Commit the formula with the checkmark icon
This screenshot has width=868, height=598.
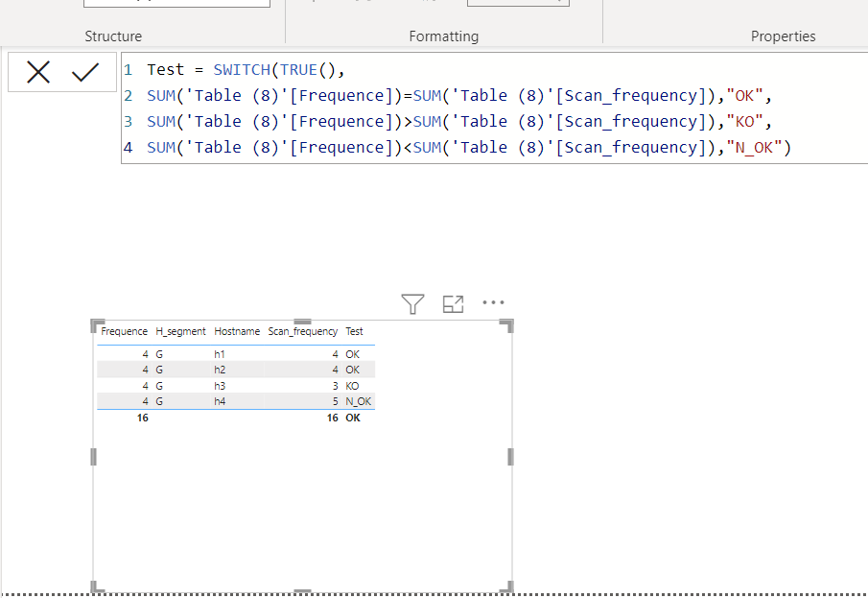point(85,72)
